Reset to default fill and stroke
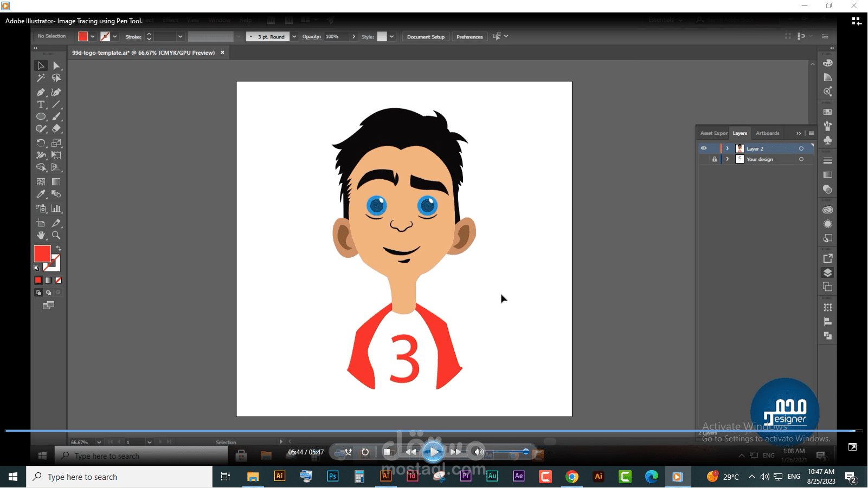Screen dimensions: 868x488 (36, 268)
